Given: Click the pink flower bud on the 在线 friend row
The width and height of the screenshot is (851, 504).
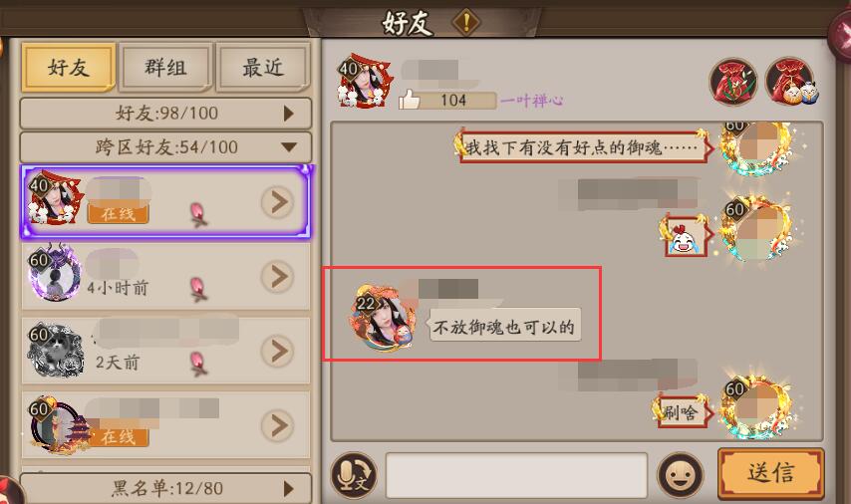Looking at the screenshot, I should (198, 213).
